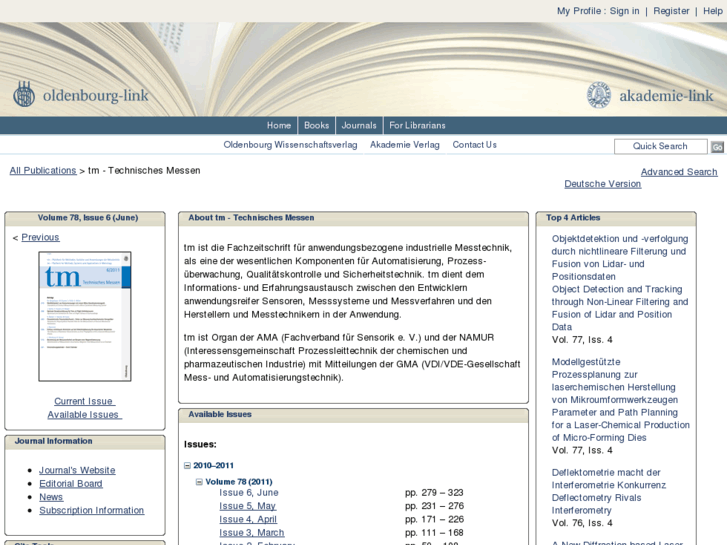This screenshot has height=545, width=727.
Task: Open the News link
Action: [x=51, y=497]
